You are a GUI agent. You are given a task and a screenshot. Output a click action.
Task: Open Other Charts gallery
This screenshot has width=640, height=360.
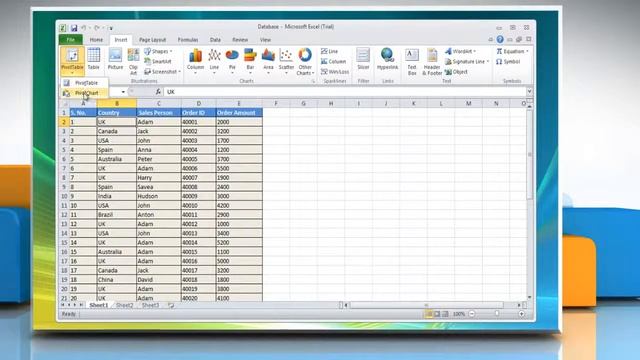305,61
